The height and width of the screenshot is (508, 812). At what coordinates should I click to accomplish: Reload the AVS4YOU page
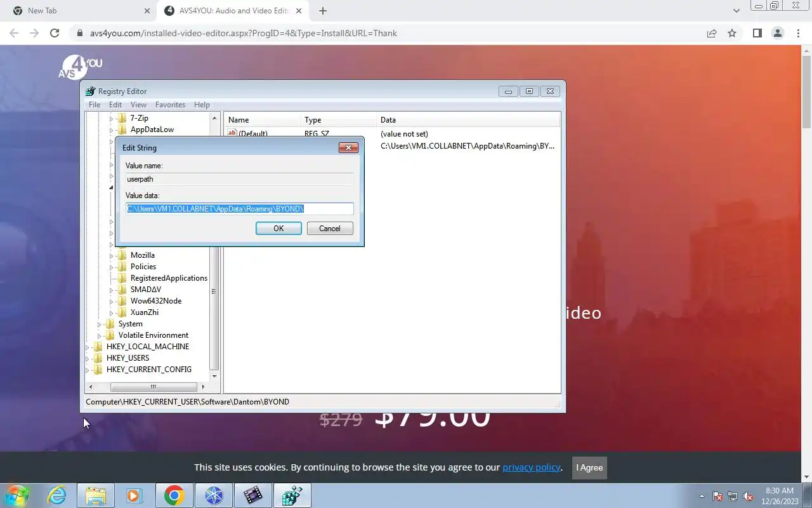pyautogui.click(x=55, y=33)
